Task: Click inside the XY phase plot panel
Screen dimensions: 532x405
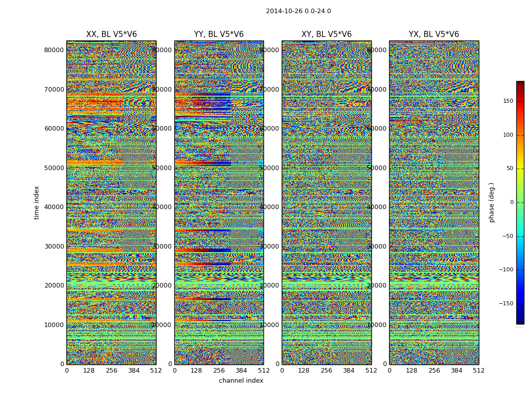Action: [326, 202]
